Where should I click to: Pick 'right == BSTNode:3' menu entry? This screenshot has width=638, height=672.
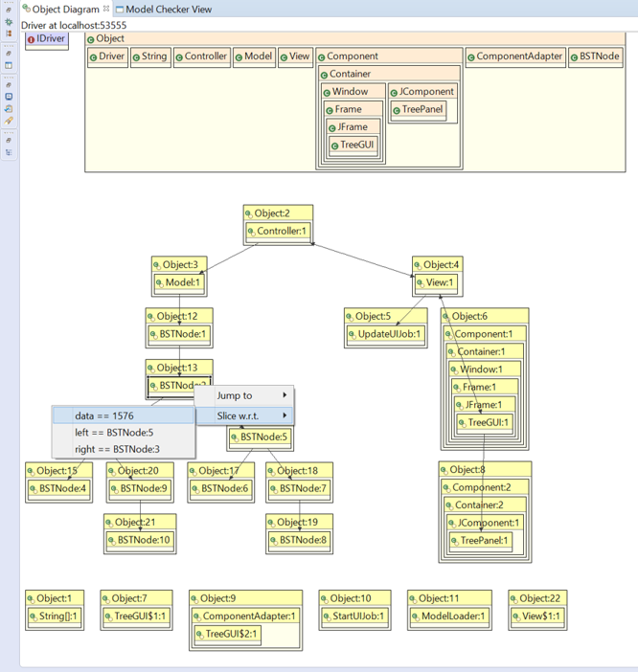click(x=117, y=448)
